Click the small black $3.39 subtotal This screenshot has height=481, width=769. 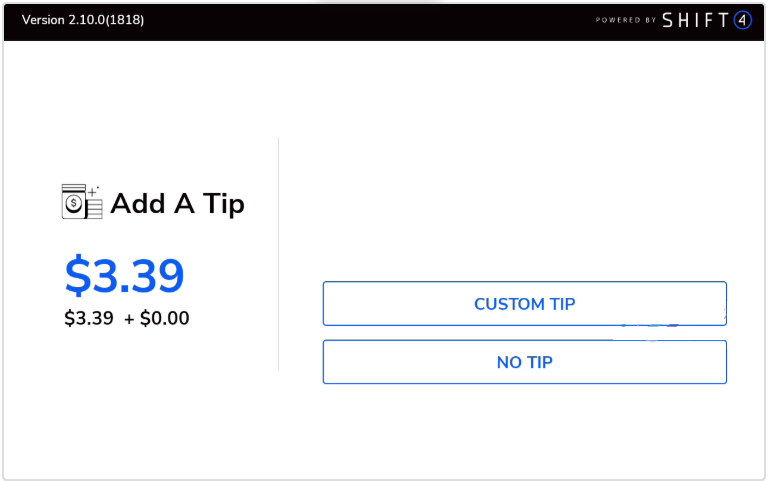point(89,319)
